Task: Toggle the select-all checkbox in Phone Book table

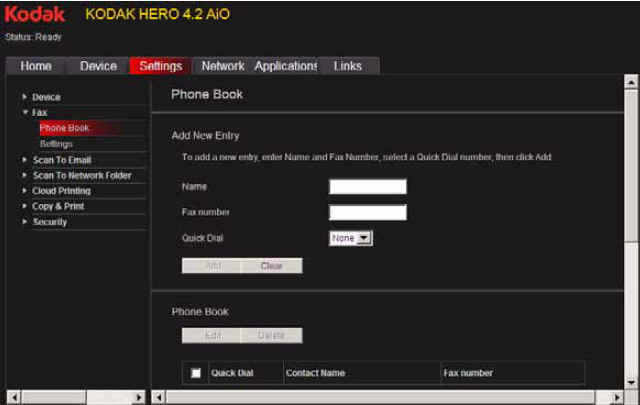Action: click(x=196, y=373)
